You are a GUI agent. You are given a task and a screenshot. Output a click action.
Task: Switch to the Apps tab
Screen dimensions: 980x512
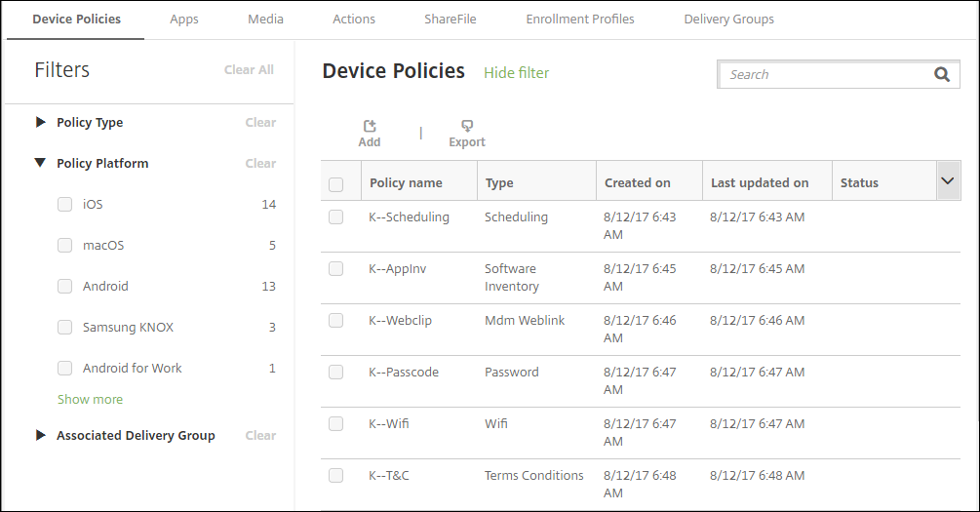(x=184, y=20)
